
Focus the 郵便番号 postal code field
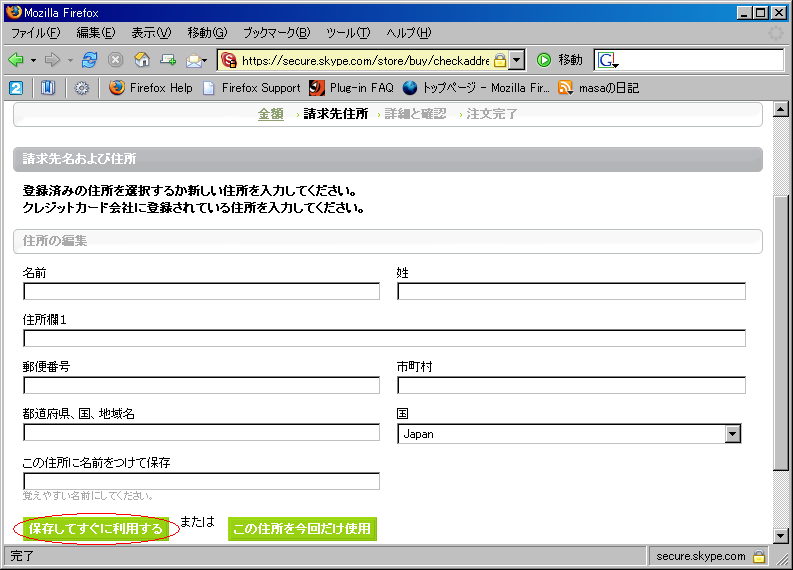coord(201,386)
